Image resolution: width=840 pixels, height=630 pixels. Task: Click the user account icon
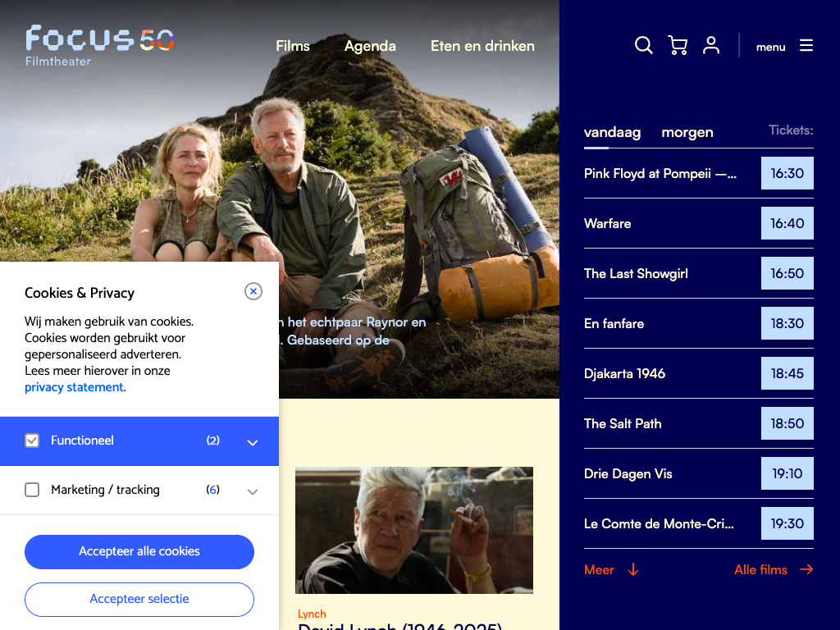point(711,46)
